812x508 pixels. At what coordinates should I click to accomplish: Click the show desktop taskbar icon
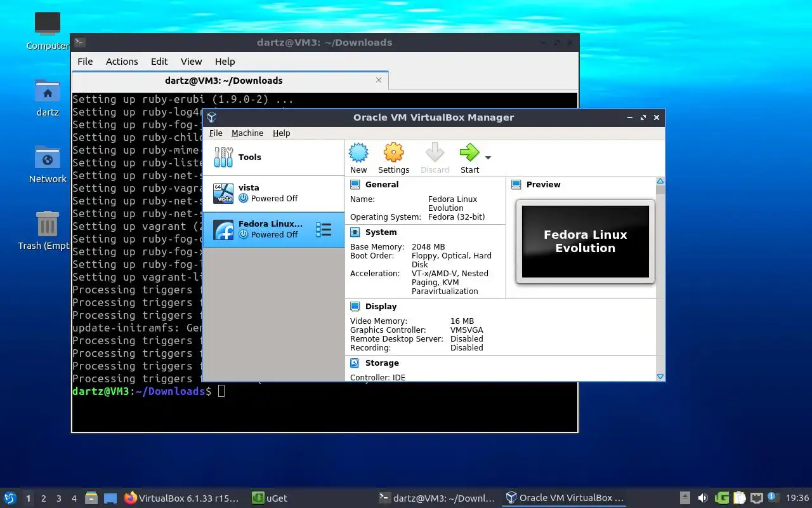point(110,498)
